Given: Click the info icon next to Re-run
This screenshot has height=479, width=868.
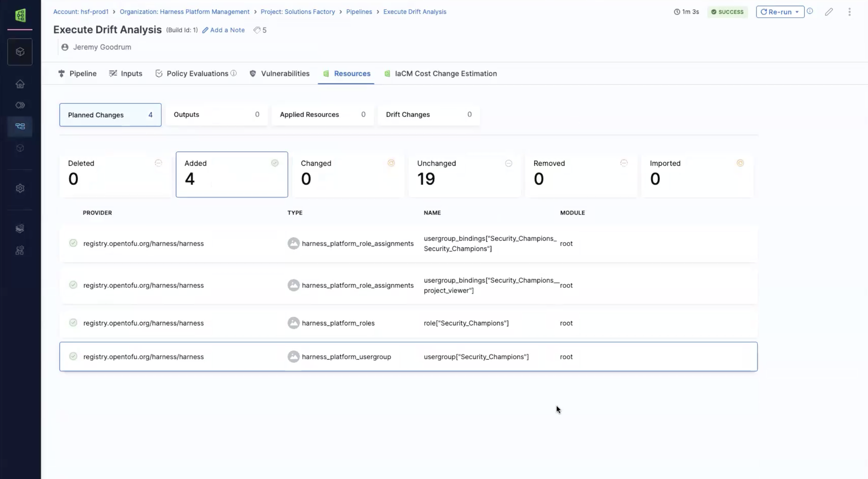Looking at the screenshot, I should 810,11.
